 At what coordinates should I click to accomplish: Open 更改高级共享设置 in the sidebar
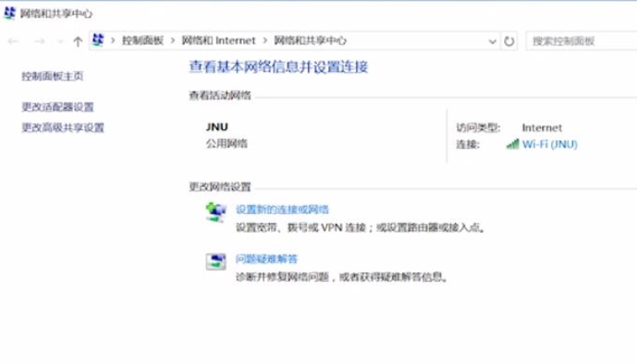pos(63,128)
